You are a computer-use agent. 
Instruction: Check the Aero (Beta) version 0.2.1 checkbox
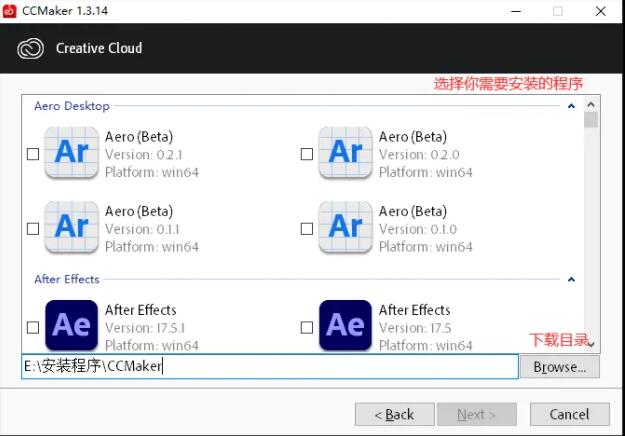tap(33, 154)
